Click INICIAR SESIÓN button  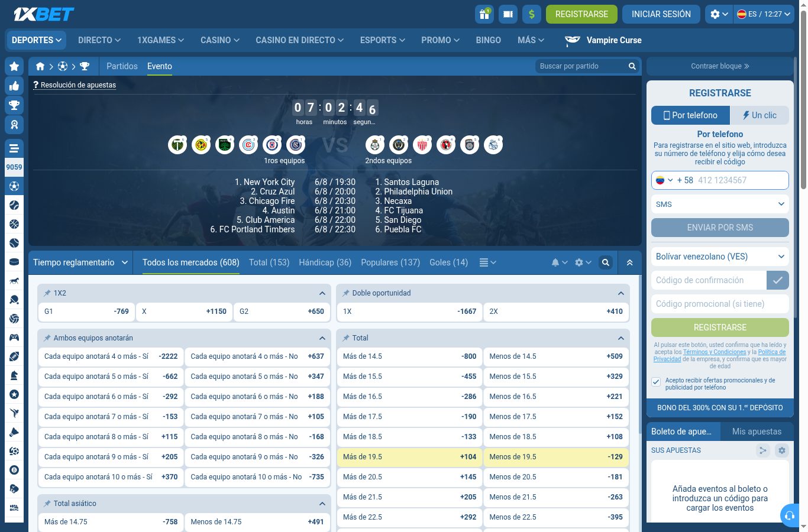point(661,14)
